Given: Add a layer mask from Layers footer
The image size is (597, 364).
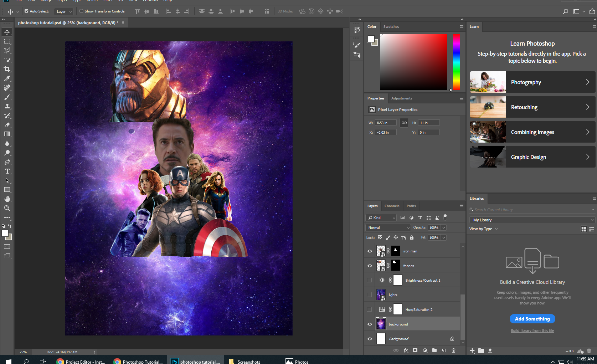Looking at the screenshot, I should coord(415,350).
